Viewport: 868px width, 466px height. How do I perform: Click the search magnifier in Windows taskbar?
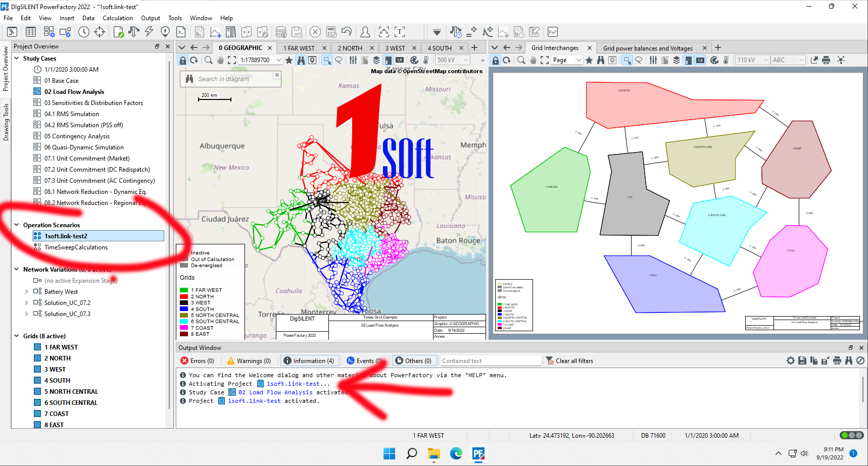[412, 453]
